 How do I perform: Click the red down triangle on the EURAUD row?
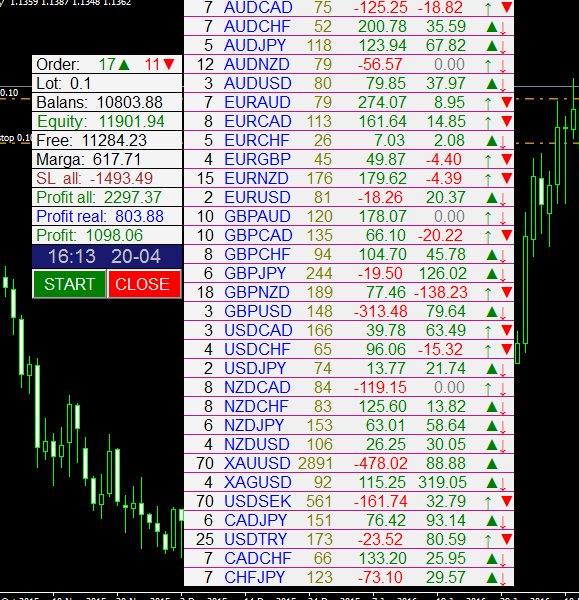tap(507, 102)
